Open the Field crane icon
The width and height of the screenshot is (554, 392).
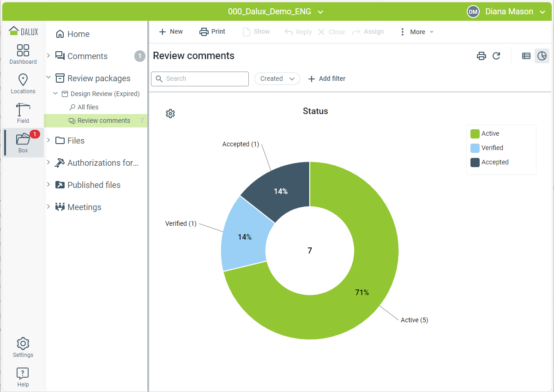pyautogui.click(x=23, y=113)
